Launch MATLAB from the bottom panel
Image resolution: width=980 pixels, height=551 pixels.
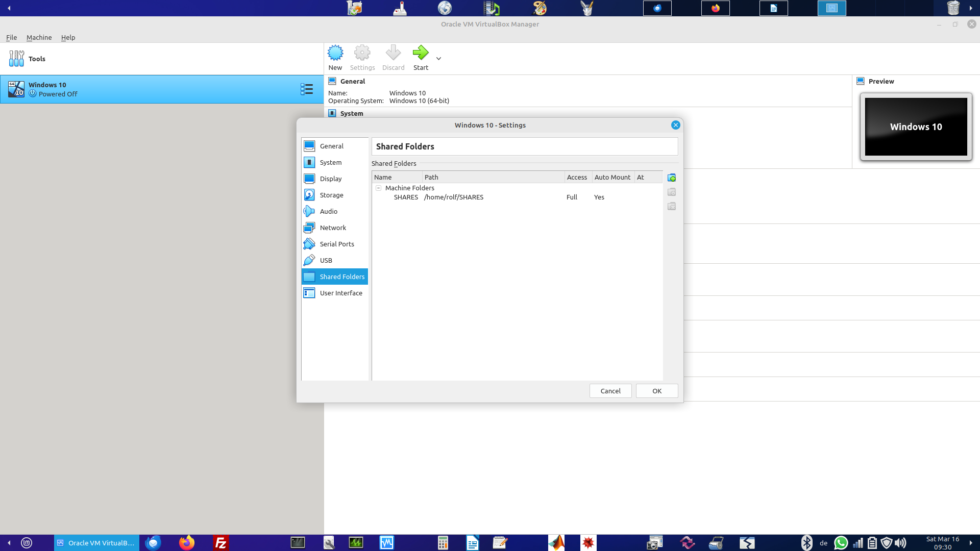point(556,543)
